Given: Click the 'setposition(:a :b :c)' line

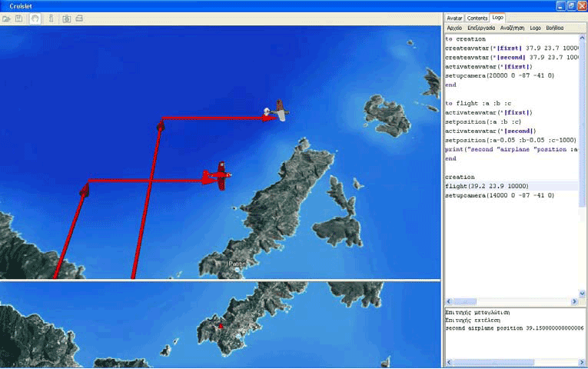Looking at the screenshot, I should point(483,122).
